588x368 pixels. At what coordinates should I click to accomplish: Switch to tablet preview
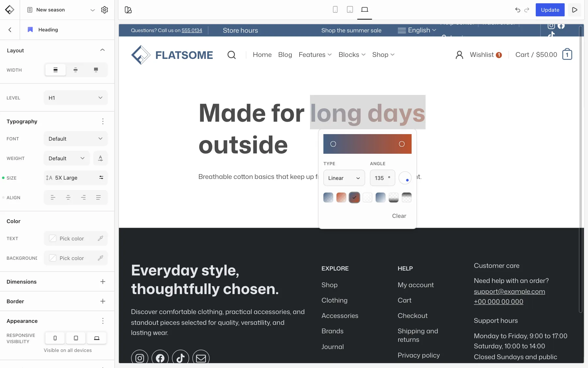click(350, 9)
